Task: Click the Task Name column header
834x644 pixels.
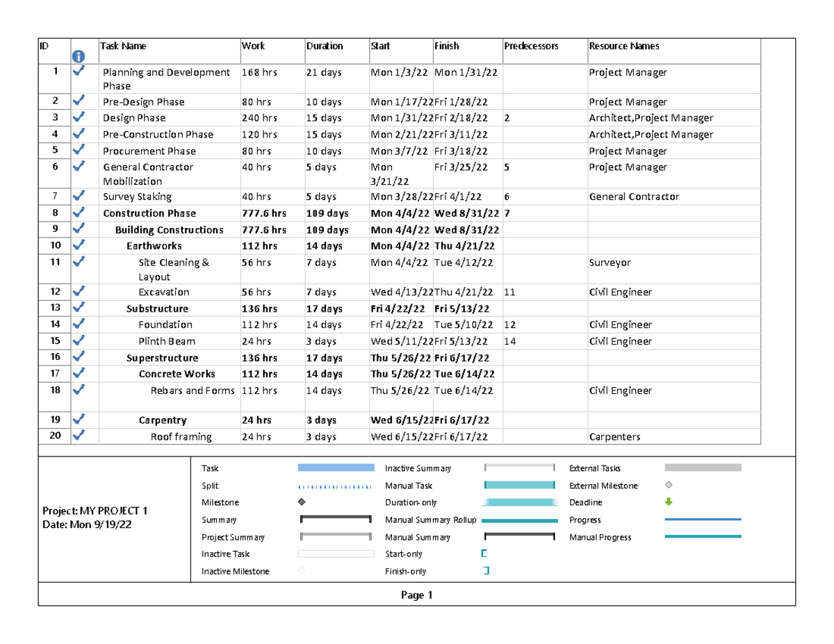Action: click(124, 46)
